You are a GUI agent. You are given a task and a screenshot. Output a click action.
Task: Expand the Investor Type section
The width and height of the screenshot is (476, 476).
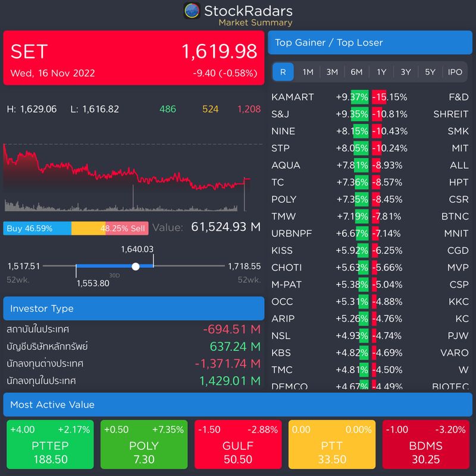(134, 308)
